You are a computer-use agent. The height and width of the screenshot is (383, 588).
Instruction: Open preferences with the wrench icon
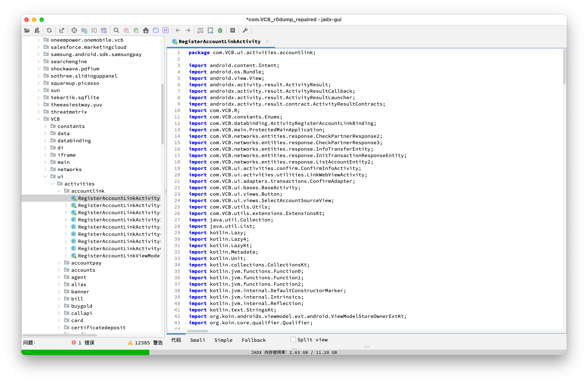245,30
